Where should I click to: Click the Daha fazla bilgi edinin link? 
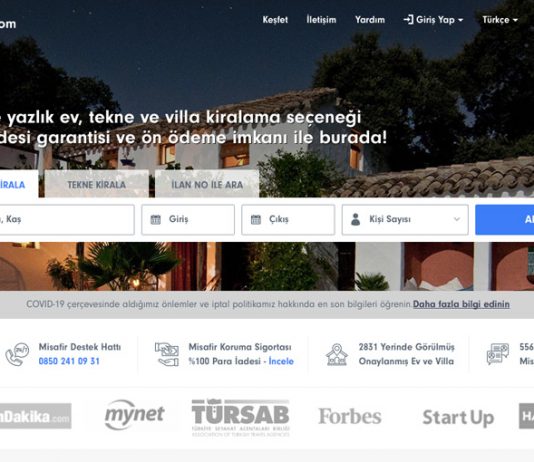click(x=461, y=304)
